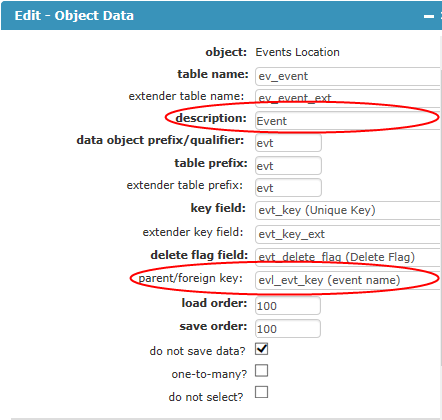442x420 pixels.
Task: Click the do not save data label
Action: tap(197, 351)
